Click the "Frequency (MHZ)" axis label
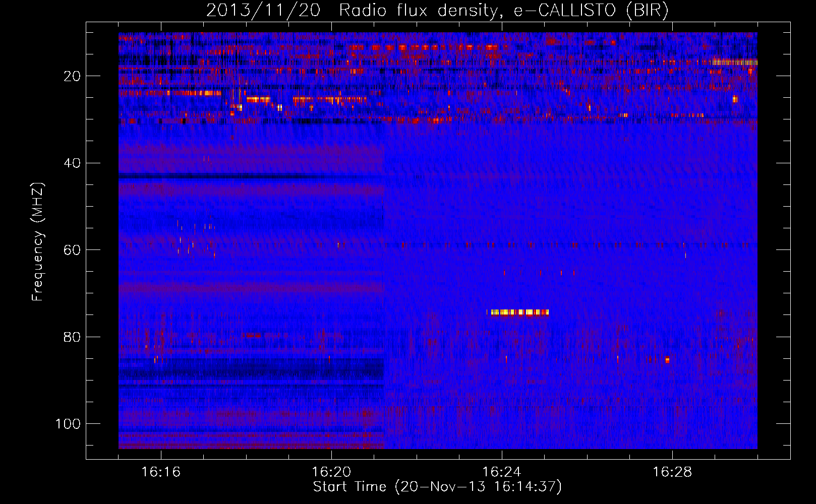 coord(38,242)
